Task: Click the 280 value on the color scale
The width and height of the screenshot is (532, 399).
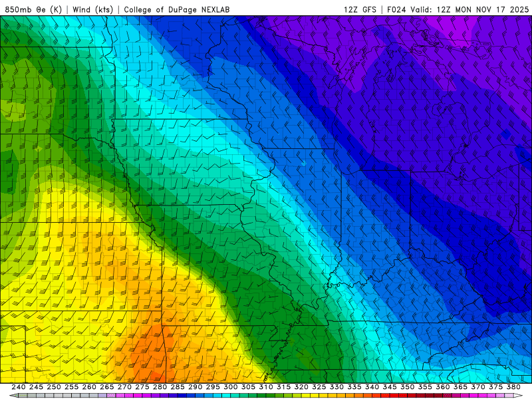Action: pos(160,387)
